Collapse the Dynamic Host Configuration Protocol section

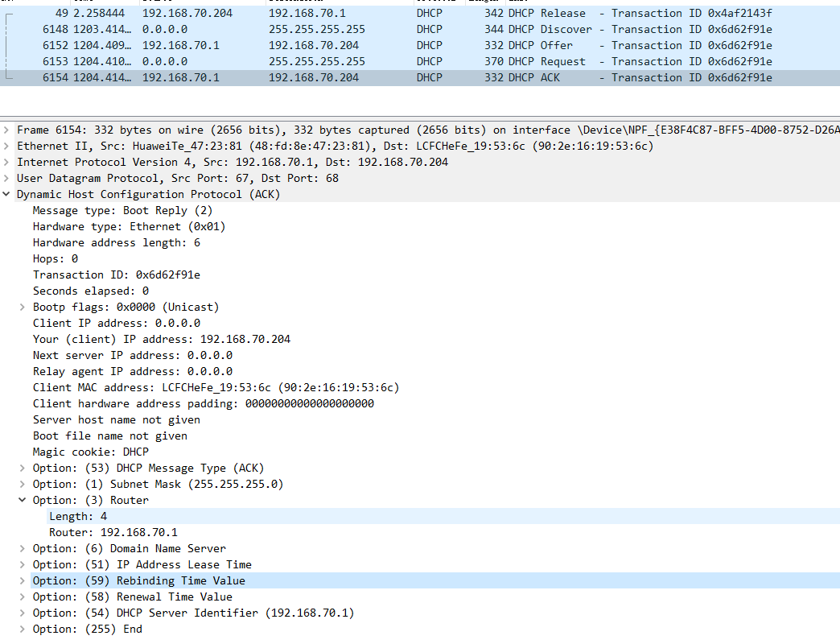6,194
